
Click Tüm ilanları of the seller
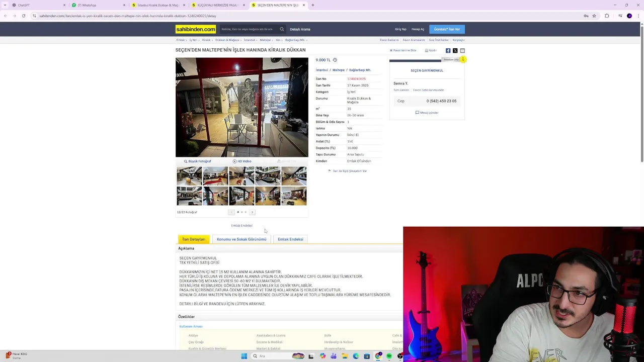(401, 90)
